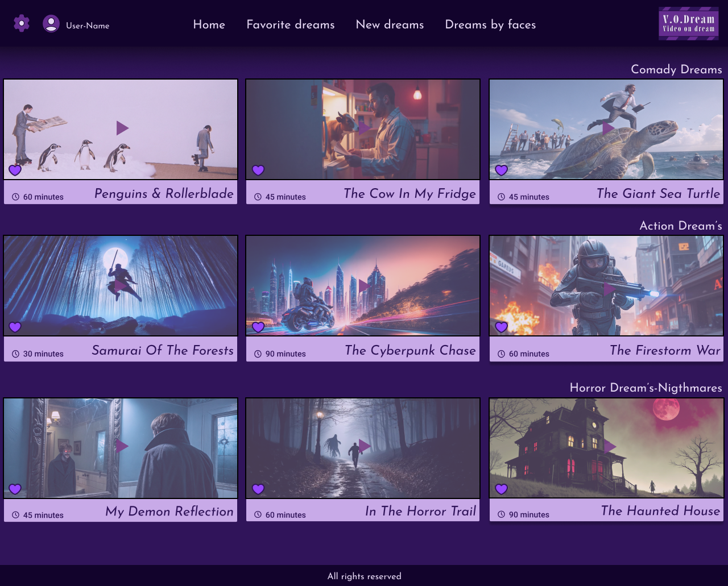Play the Penguins & Rollerblade dream

coord(122,128)
